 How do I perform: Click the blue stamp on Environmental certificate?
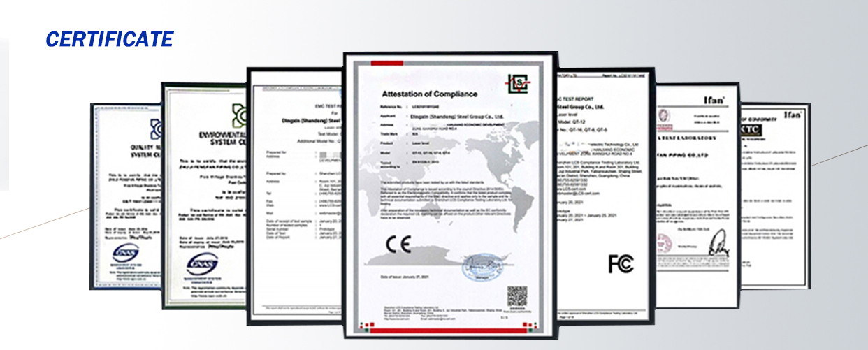click(202, 265)
